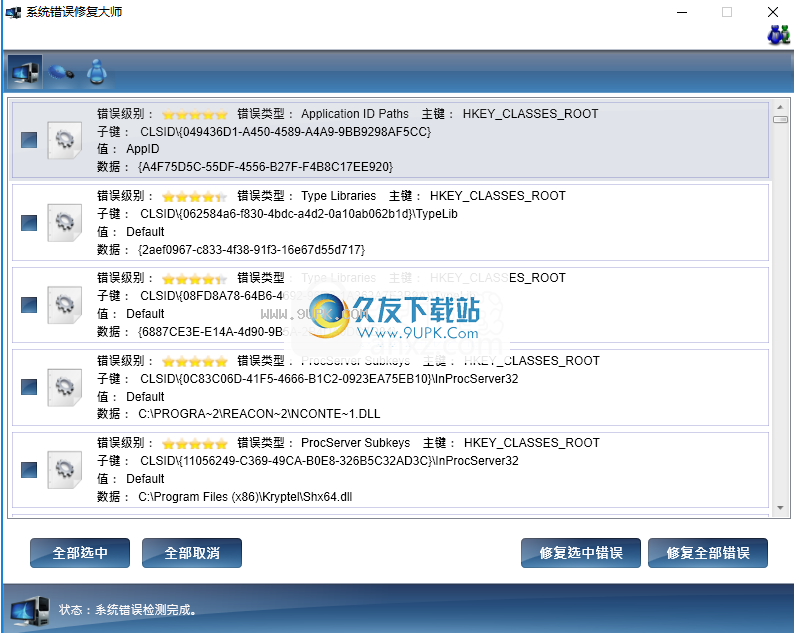Click gear file icon for CLSID{062584a6 entry
Screen dimensions: 794x633
[64, 223]
